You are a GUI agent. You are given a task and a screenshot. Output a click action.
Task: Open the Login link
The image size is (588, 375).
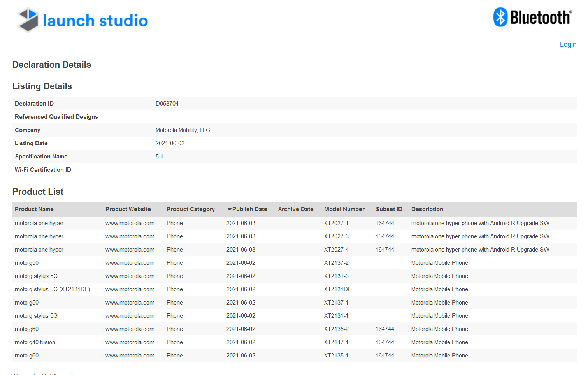(568, 44)
